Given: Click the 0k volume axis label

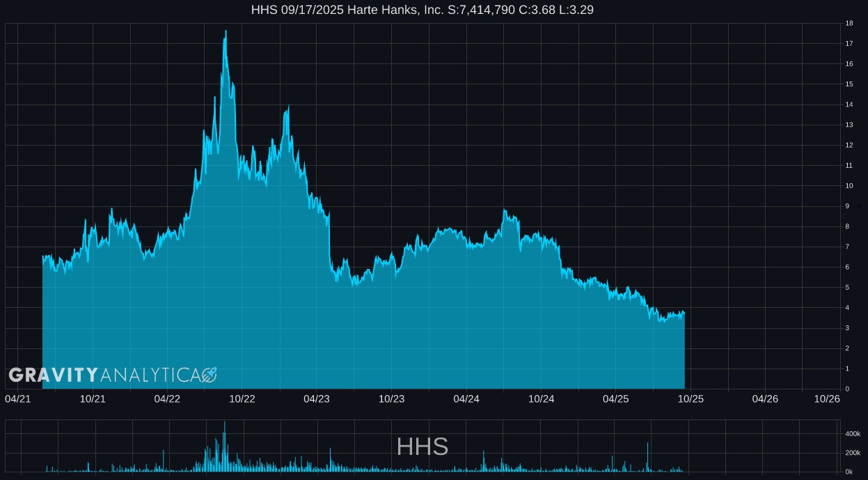Looking at the screenshot, I should click(x=849, y=472).
